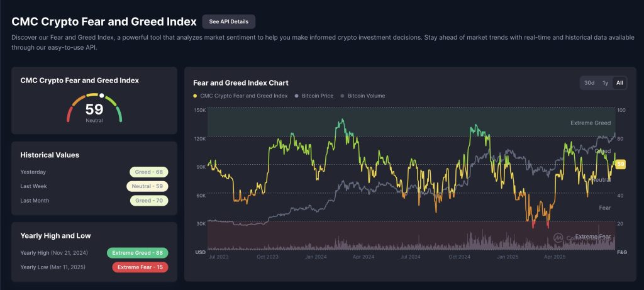Click the Yesterday Greed - 68 badge
This screenshot has width=644, height=290.
click(149, 172)
